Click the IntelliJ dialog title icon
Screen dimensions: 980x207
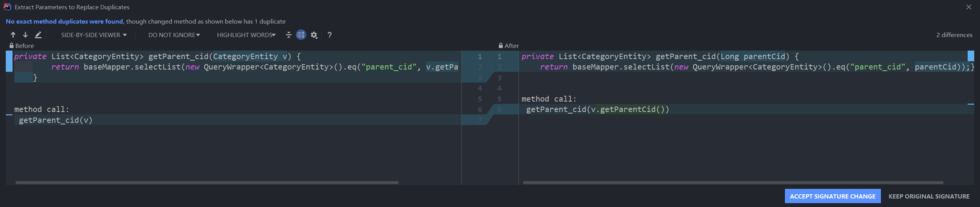7,7
